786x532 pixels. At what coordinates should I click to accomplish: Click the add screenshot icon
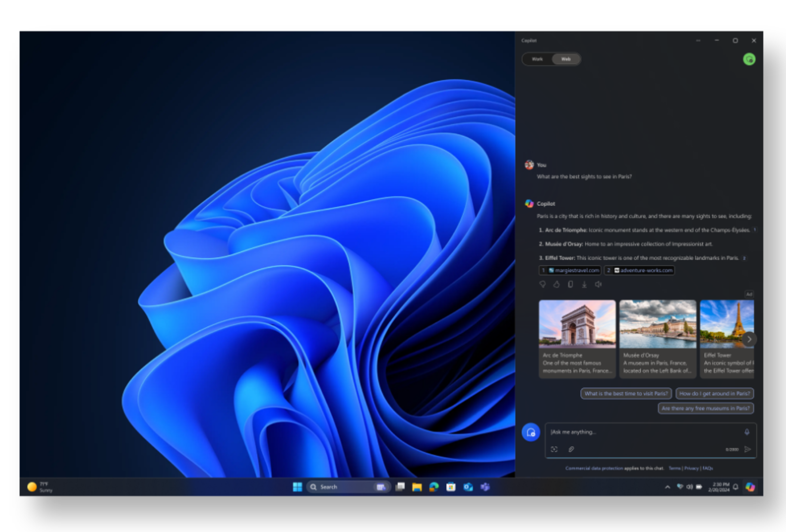(554, 449)
